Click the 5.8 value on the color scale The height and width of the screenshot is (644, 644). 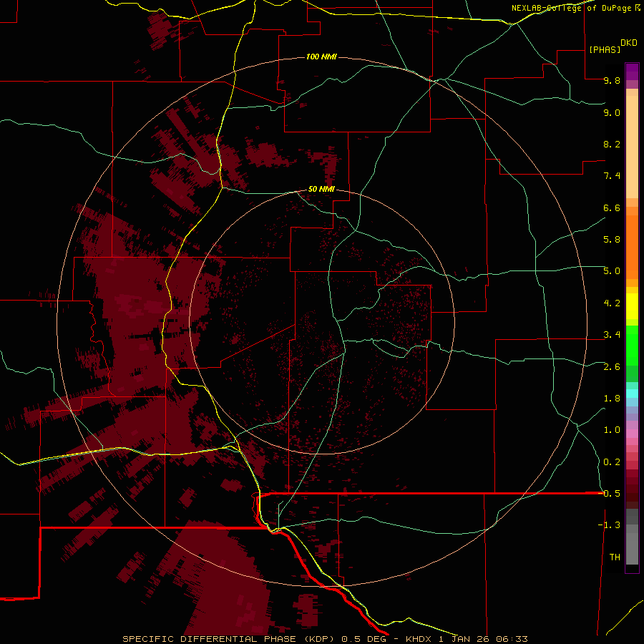point(612,239)
